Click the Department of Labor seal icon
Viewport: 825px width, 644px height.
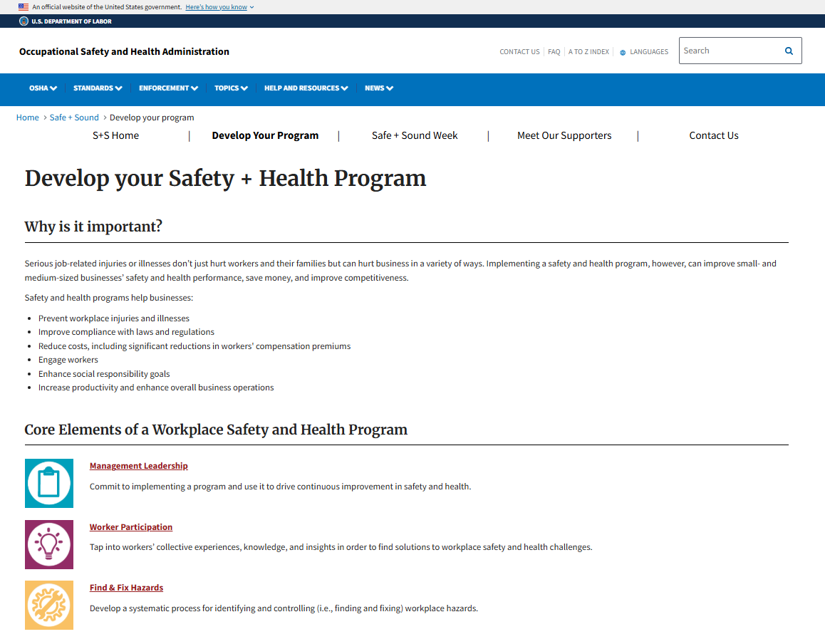click(x=24, y=21)
